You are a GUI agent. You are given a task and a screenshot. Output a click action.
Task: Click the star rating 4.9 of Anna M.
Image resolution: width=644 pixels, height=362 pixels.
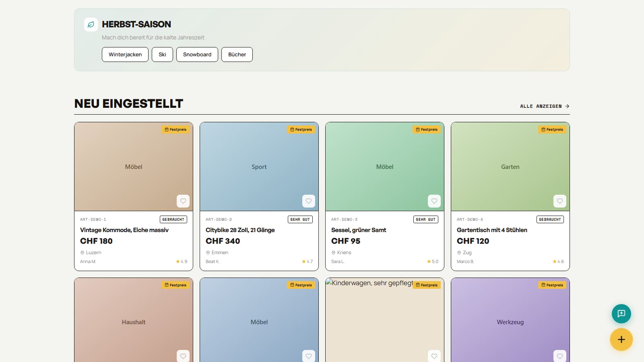point(182,261)
